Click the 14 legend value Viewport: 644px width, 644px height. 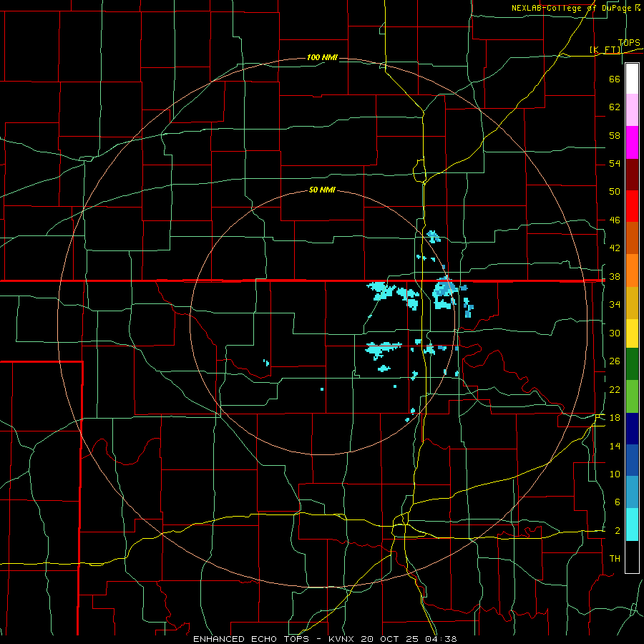(x=615, y=446)
